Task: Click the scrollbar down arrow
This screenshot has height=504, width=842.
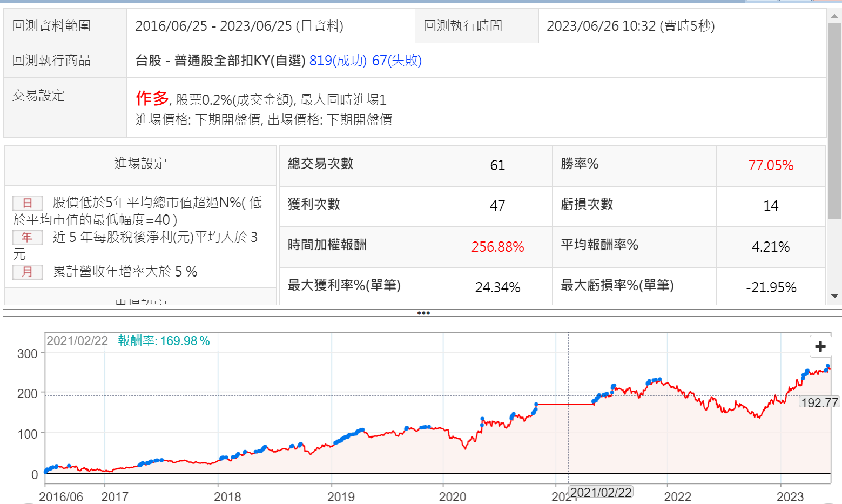Action: coord(834,296)
